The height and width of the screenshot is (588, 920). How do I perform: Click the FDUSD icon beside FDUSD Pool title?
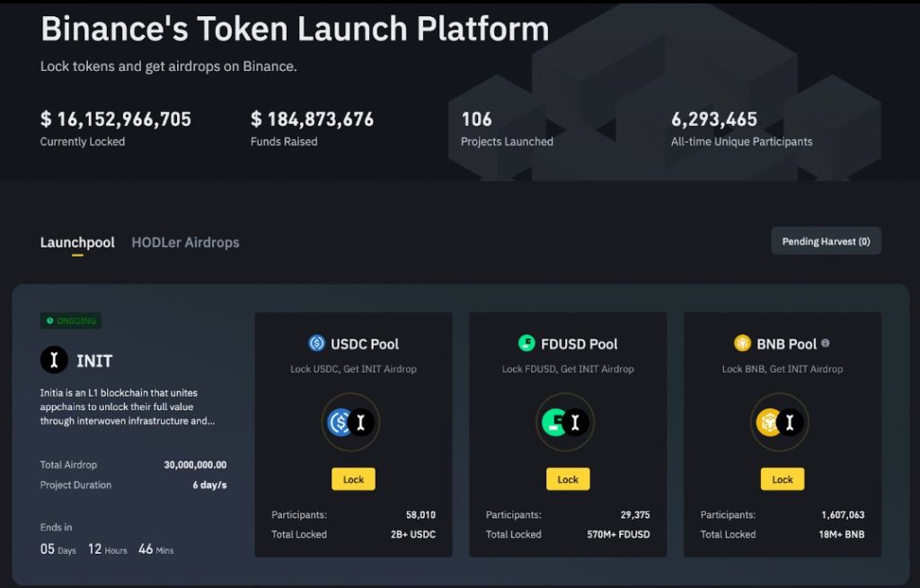(526, 343)
